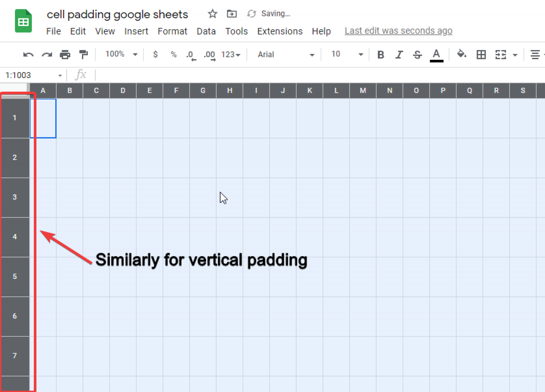Open the Insert menu
This screenshot has height=392, width=545.
click(136, 31)
